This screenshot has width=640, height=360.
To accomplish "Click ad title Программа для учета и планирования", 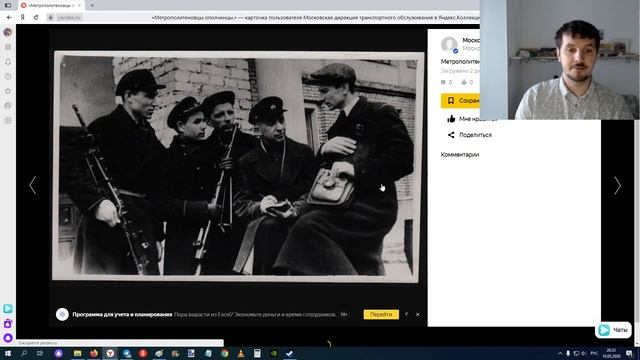I will tap(122, 314).
